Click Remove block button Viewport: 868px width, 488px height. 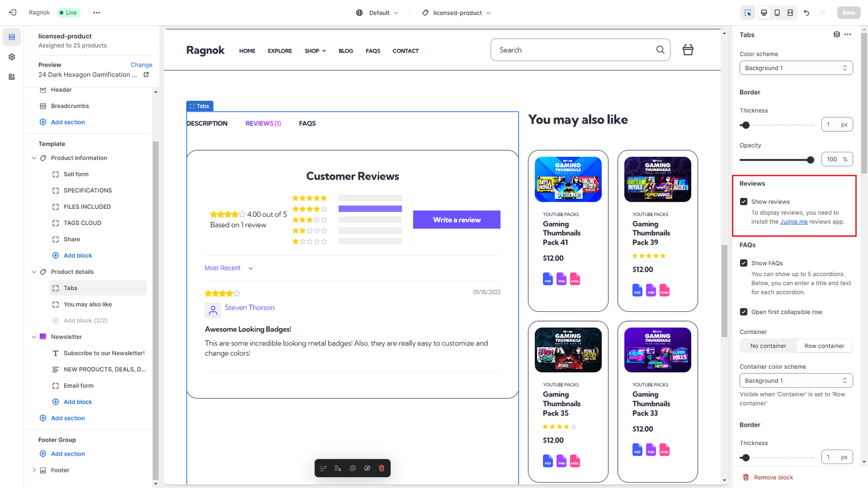coord(768,478)
